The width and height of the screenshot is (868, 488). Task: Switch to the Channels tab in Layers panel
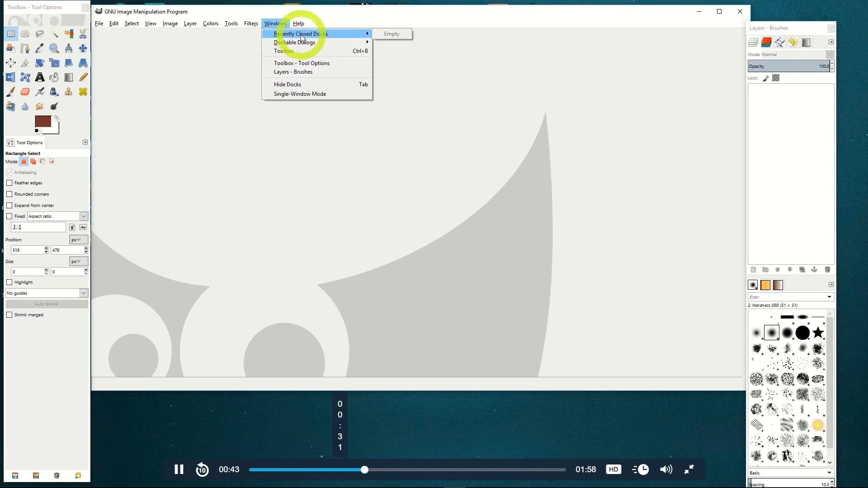point(767,42)
